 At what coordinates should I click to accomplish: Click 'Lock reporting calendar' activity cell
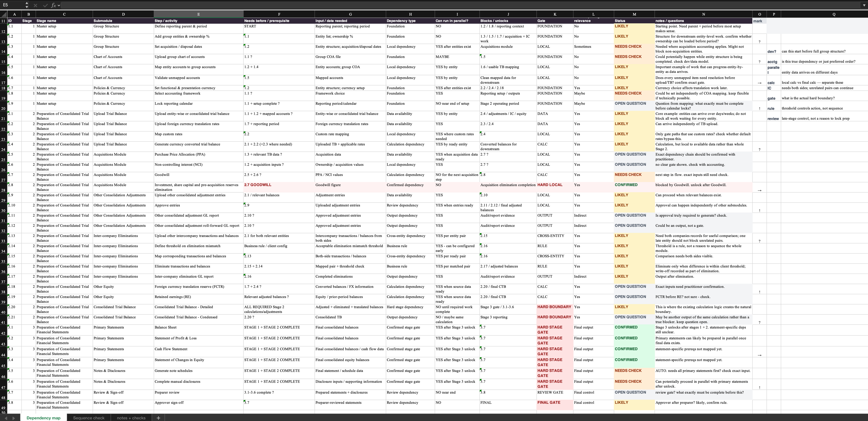pos(198,106)
